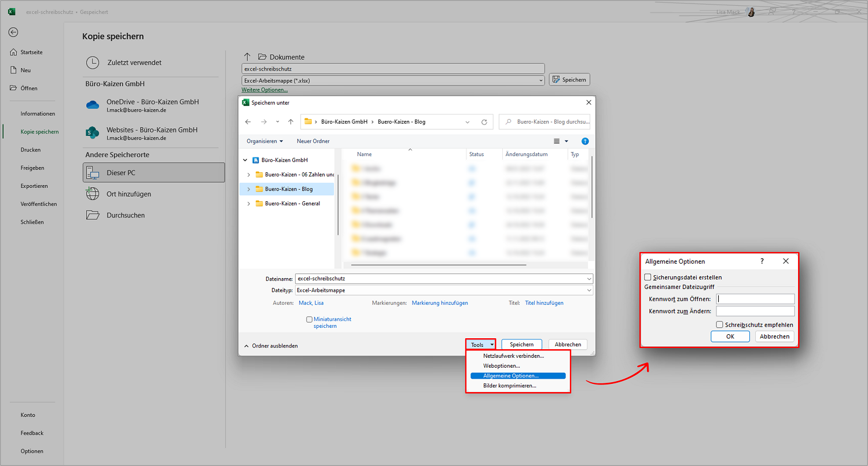Click the Weitere Optionen link
Screen dimensions: 868x466
[x=264, y=90]
